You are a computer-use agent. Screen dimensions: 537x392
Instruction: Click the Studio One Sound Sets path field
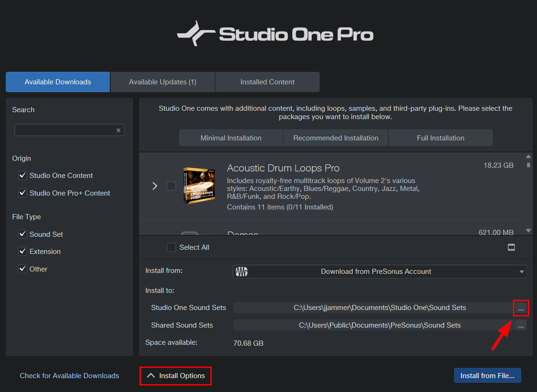373,308
